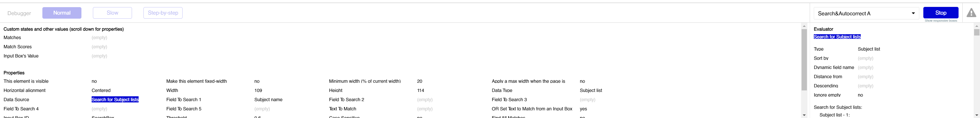Image resolution: width=980 pixels, height=118 pixels.
Task: Click the Subject list - 1 entry in Evaluator
Action: (x=834, y=115)
